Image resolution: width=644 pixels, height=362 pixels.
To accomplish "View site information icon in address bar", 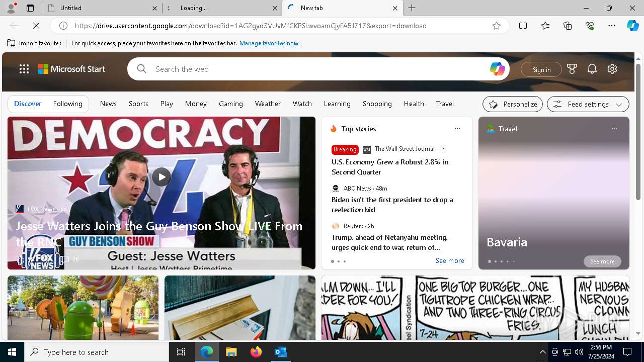I will (63, 26).
